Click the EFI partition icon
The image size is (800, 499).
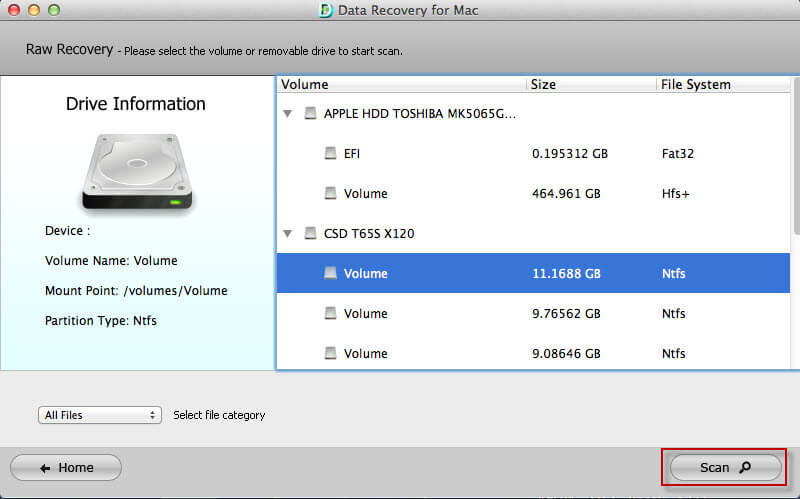(331, 153)
